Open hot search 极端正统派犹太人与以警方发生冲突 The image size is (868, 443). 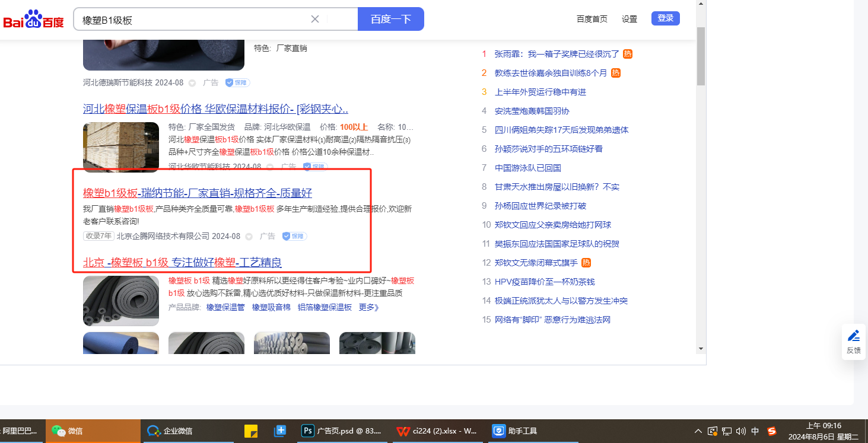(561, 301)
